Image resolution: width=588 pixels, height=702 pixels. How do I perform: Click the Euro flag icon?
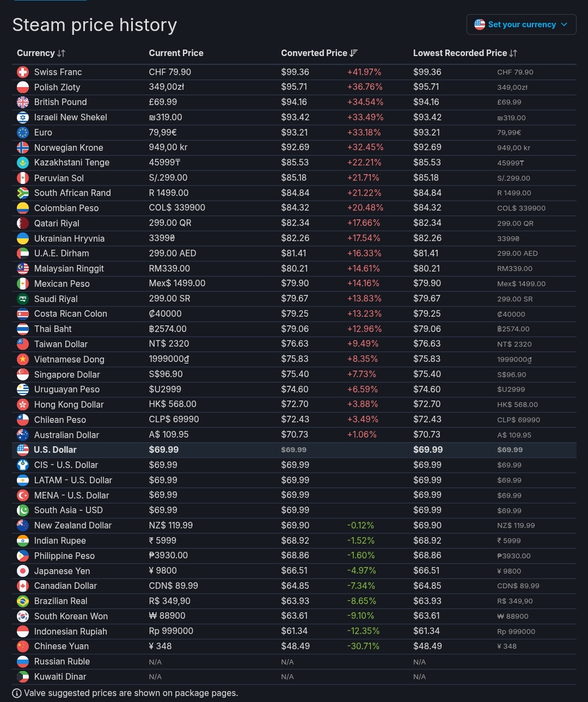click(x=23, y=133)
